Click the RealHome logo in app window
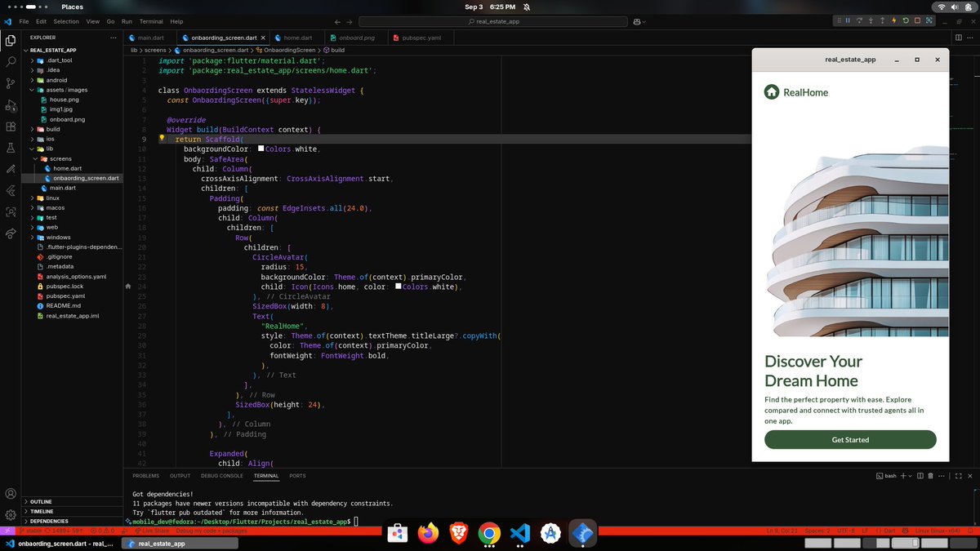Screen dimensions: 980x551 (795, 92)
